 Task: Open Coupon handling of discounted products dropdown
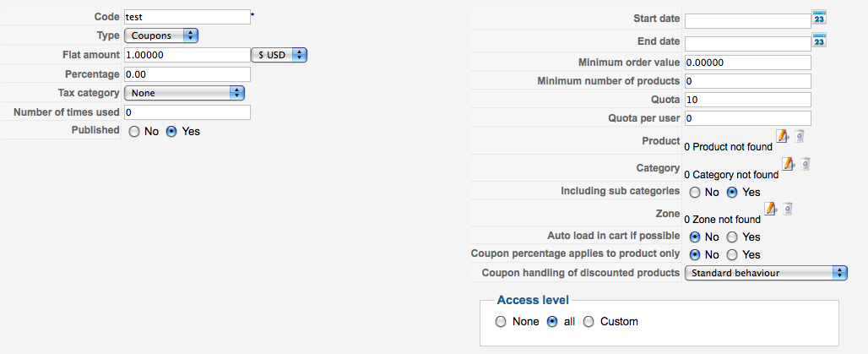pyautogui.click(x=765, y=273)
